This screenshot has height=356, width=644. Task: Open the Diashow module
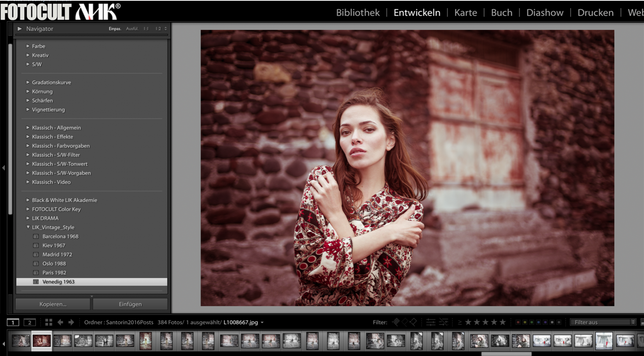pyautogui.click(x=545, y=13)
